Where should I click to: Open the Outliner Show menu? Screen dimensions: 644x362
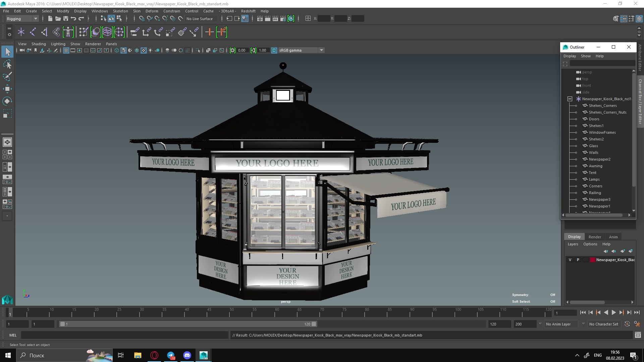586,56
